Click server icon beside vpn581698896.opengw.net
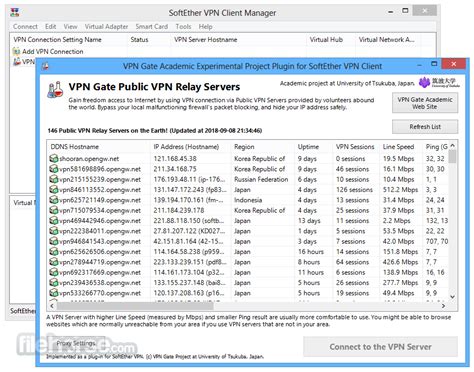This screenshot has height=372, width=474. [54, 169]
